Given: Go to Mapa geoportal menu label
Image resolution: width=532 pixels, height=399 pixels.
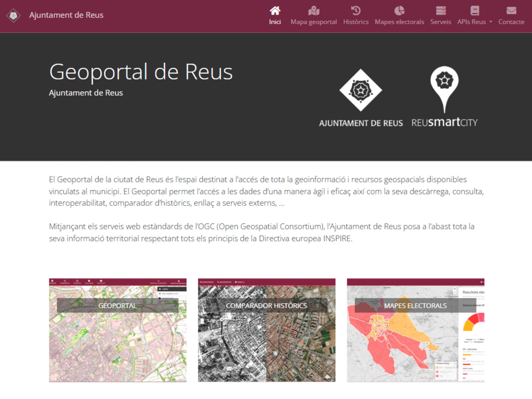Looking at the screenshot, I should tap(314, 22).
